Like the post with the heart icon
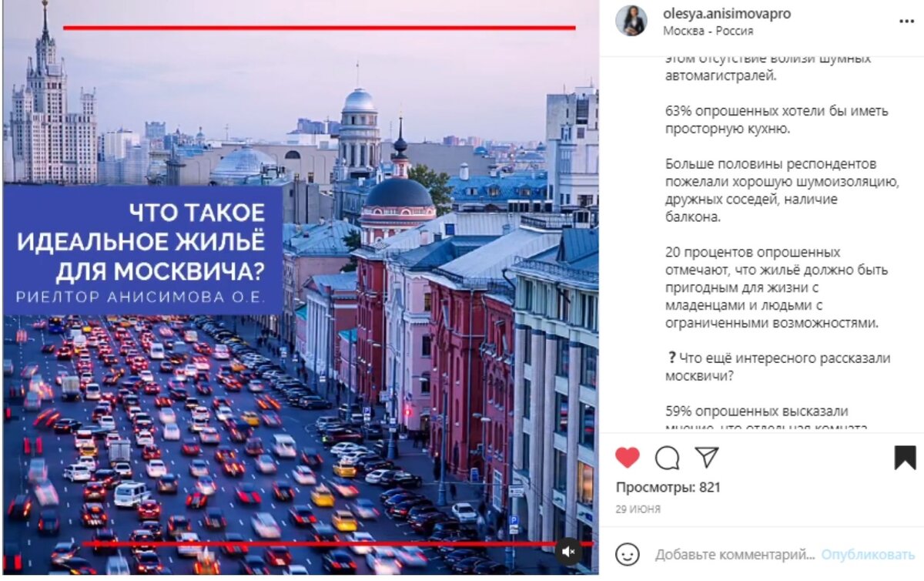The height and width of the screenshot is (581, 924). (x=628, y=458)
